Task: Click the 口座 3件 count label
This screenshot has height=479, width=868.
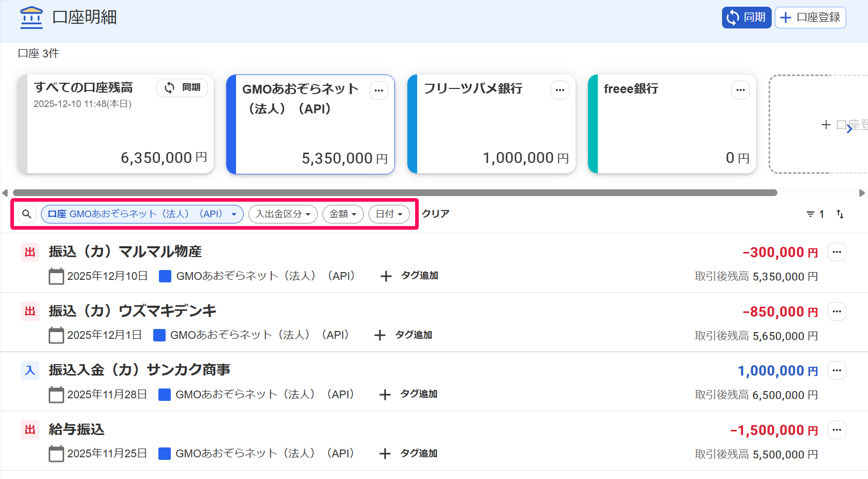Action: (x=38, y=53)
